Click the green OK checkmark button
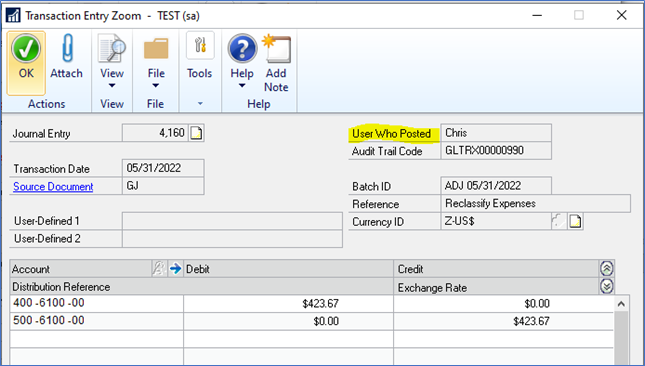This screenshot has width=645, height=366. [x=26, y=48]
